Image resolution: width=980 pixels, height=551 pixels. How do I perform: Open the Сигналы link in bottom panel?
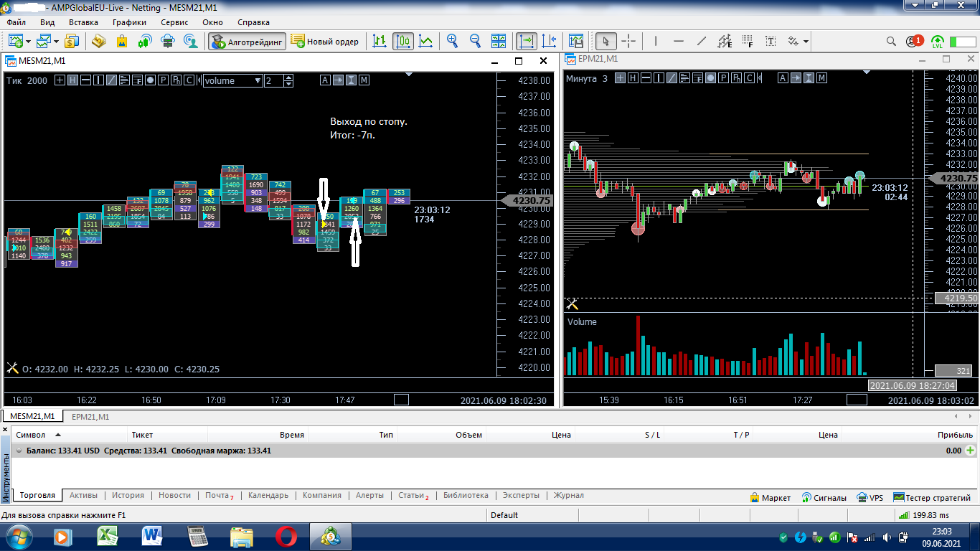[x=824, y=497]
